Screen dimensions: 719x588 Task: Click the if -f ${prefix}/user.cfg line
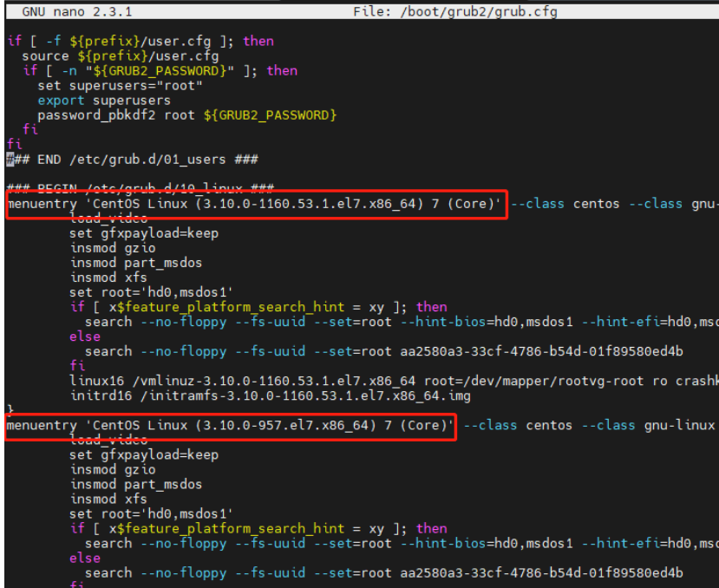point(139,41)
